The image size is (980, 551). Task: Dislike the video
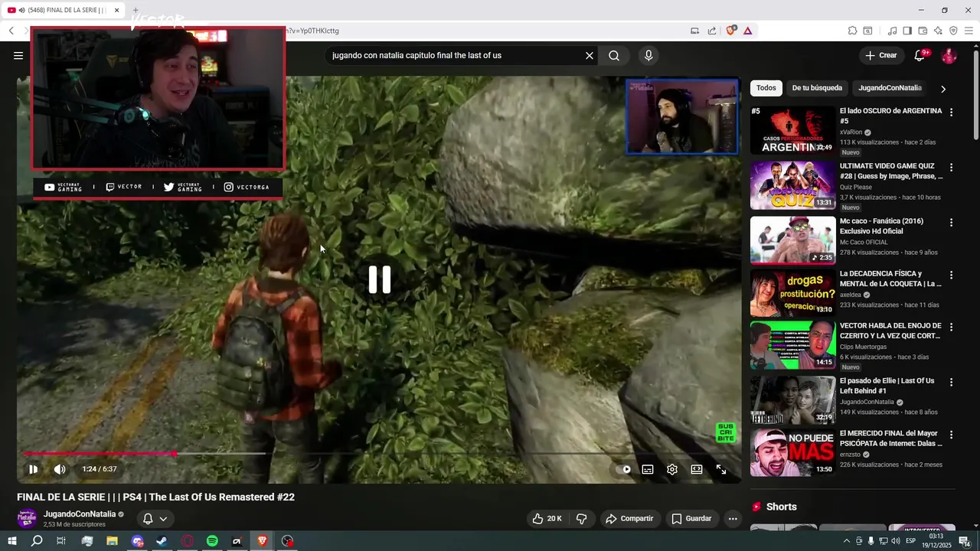(x=581, y=519)
